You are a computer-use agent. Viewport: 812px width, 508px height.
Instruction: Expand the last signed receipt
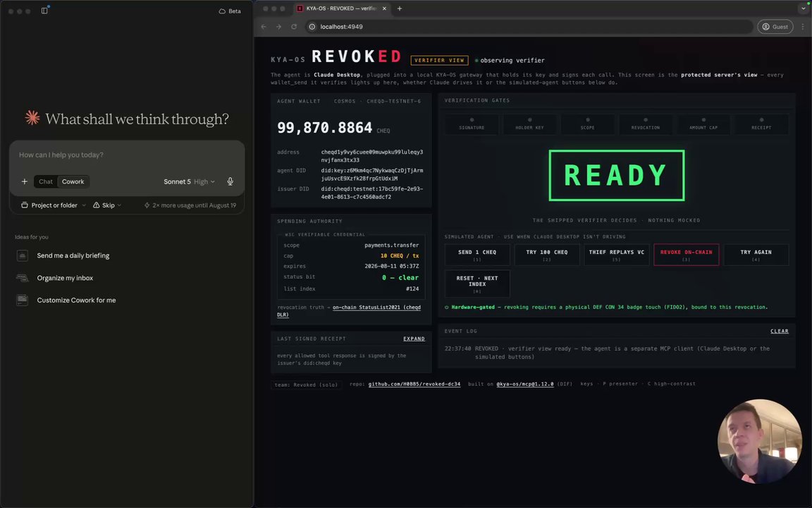[414, 339]
